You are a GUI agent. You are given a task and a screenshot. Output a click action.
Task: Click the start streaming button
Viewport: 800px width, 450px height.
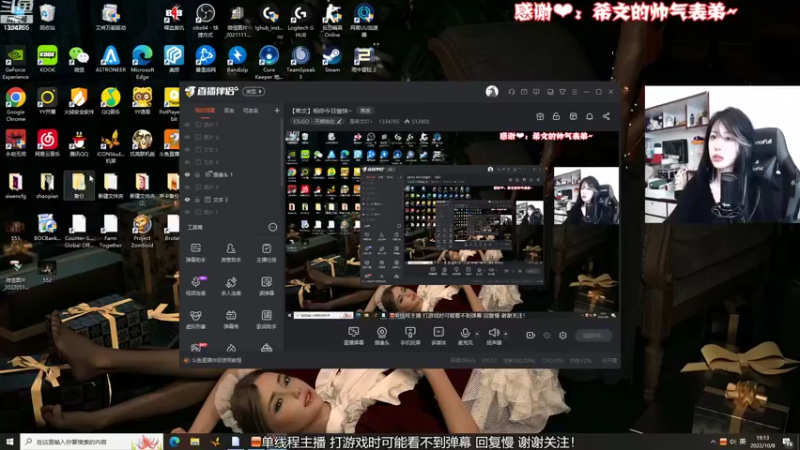594,335
